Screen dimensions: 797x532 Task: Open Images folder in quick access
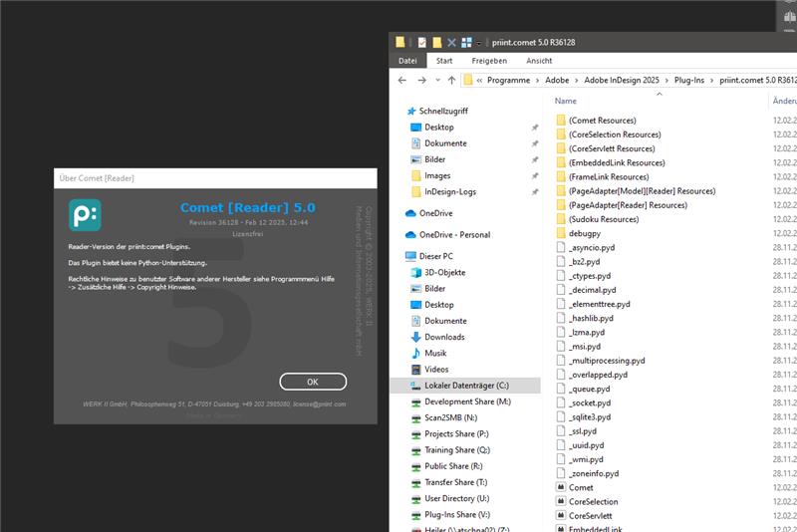[x=437, y=175]
